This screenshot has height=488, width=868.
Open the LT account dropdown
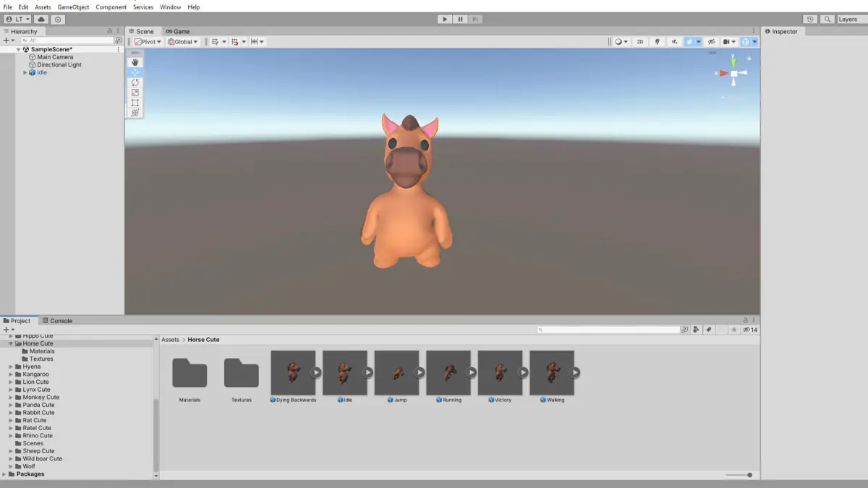(x=18, y=20)
